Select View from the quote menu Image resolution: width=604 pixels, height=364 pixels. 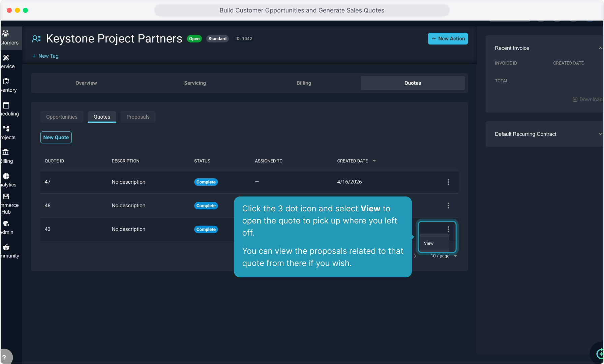[429, 243]
